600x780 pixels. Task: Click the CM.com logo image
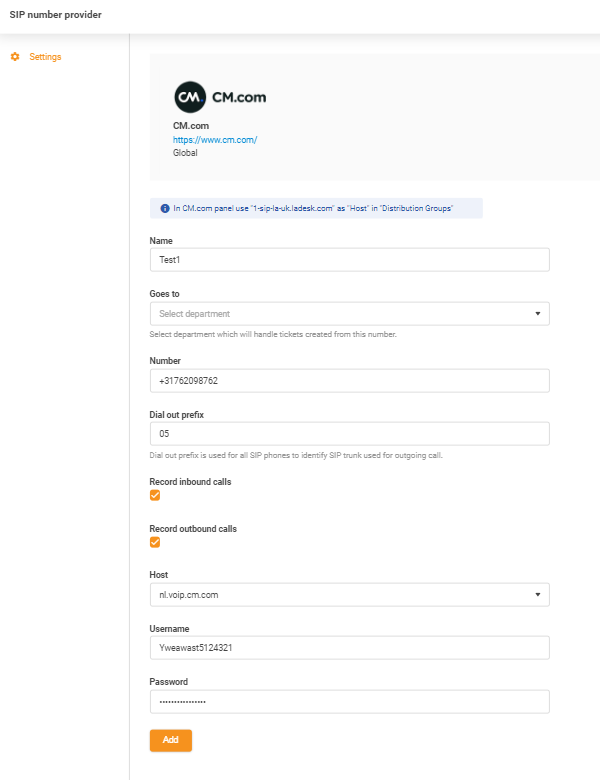click(220, 97)
